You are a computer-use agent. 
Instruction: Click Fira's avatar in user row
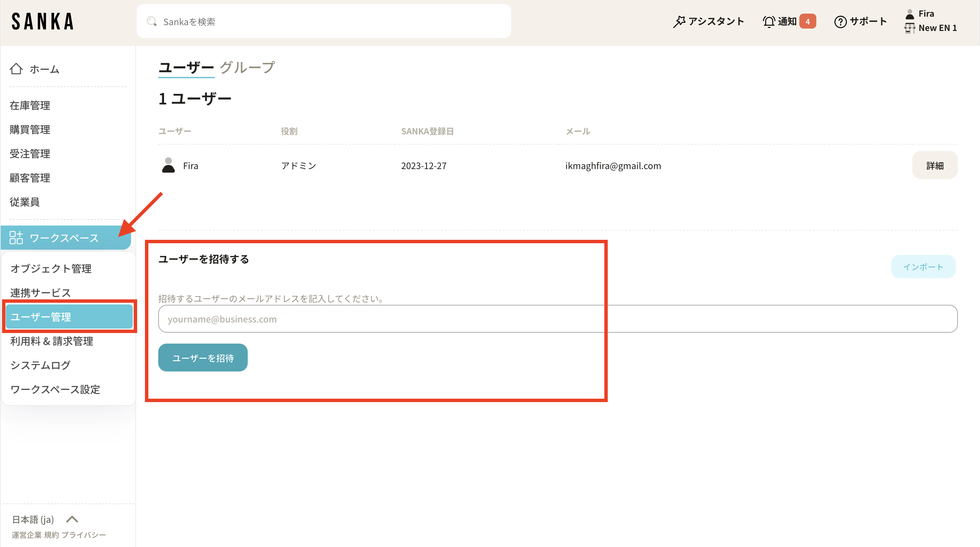pos(168,165)
